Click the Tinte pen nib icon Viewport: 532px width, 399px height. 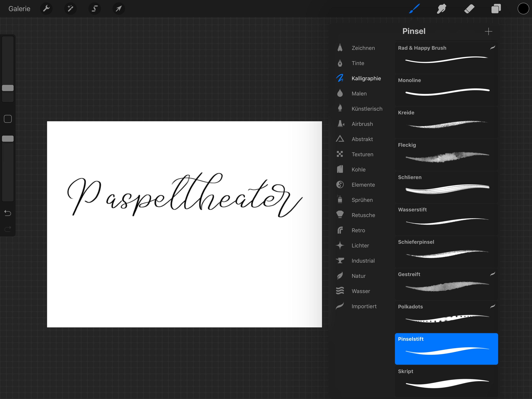340,63
